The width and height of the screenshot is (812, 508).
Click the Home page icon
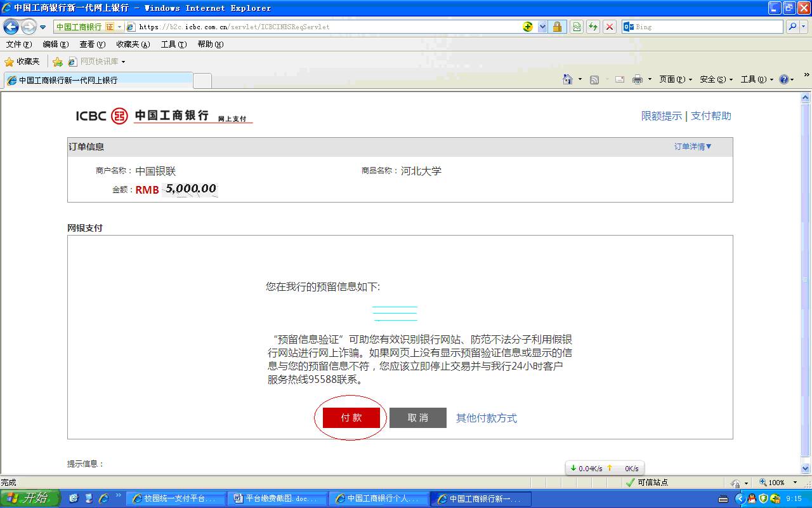pyautogui.click(x=568, y=79)
